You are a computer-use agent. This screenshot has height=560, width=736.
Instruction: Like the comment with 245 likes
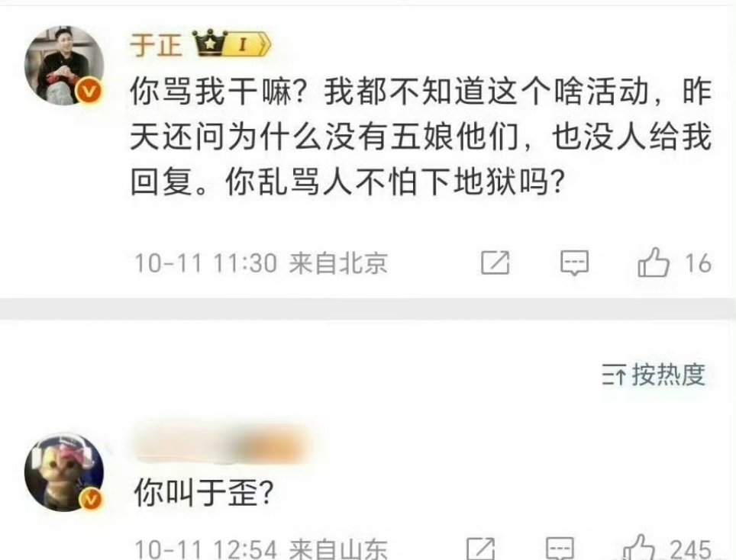639,548
